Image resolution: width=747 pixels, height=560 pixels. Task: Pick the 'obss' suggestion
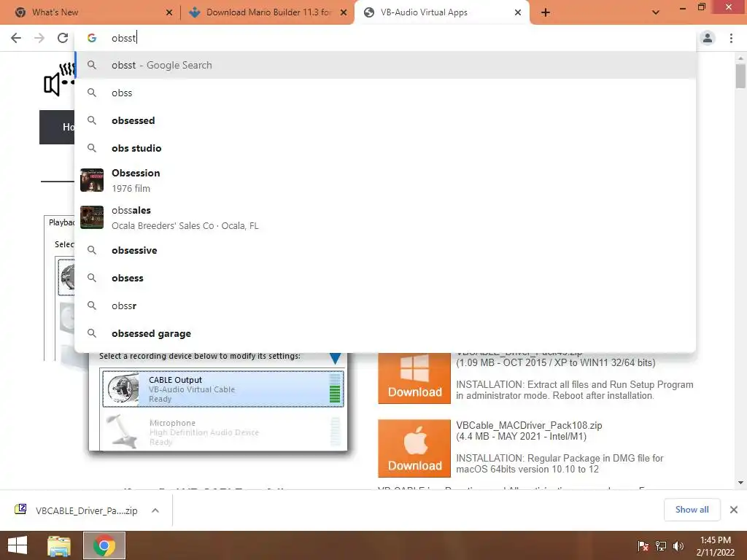(x=385, y=93)
